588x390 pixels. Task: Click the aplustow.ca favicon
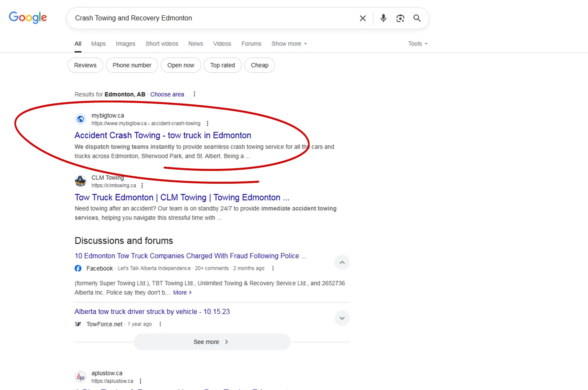[81, 377]
